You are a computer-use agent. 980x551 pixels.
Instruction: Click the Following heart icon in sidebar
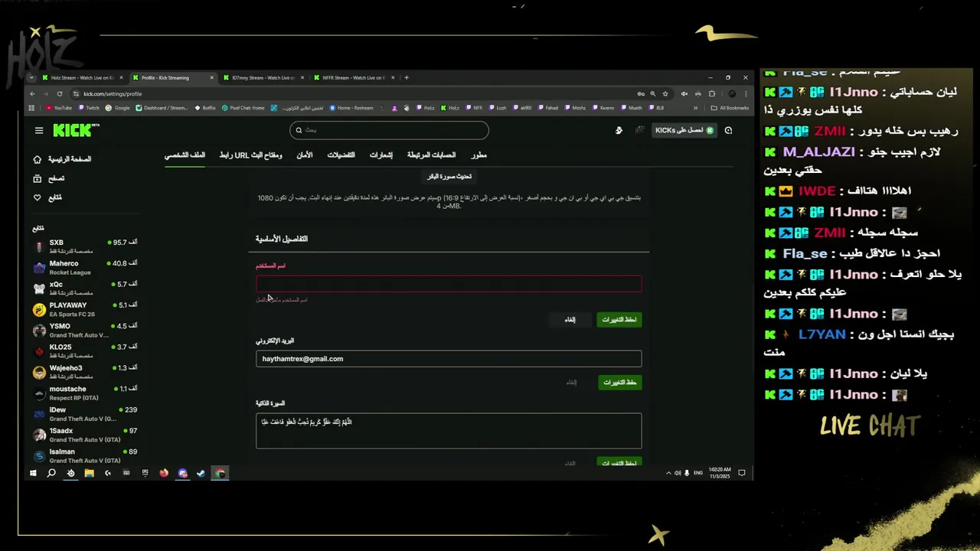click(38, 197)
